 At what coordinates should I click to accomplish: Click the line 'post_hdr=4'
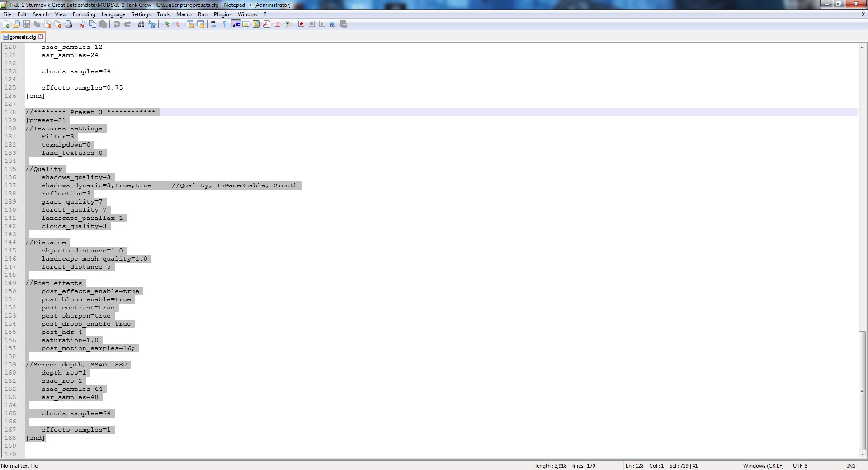(x=62, y=332)
